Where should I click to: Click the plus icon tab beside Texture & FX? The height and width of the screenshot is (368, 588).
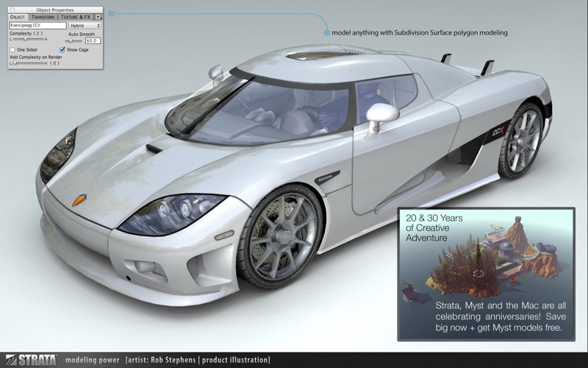pyautogui.click(x=98, y=16)
